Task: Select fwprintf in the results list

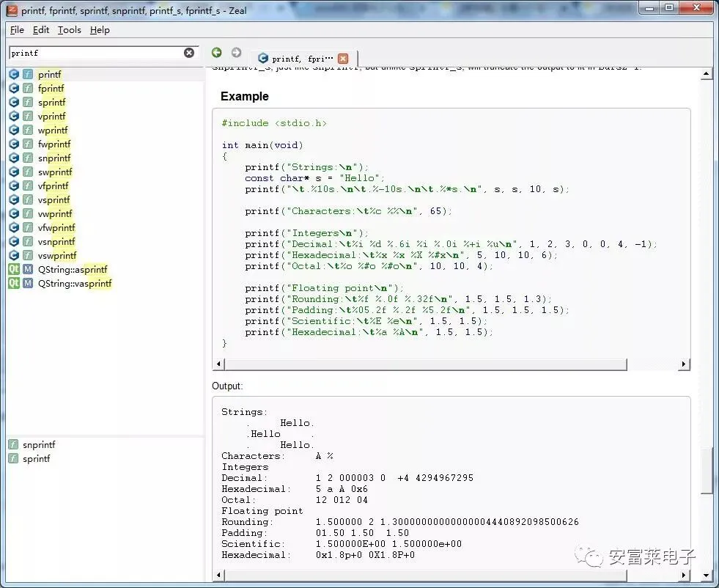Action: tap(54, 144)
